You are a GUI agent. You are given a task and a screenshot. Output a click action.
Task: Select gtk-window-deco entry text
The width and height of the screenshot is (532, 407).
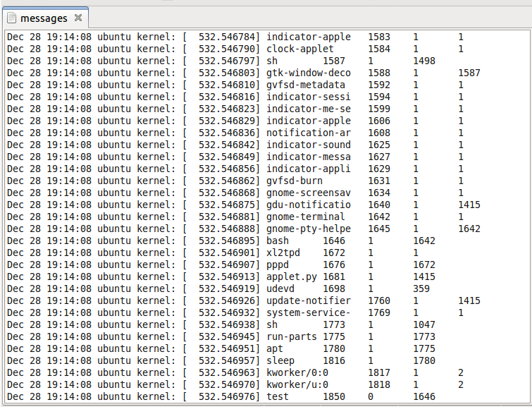point(309,73)
